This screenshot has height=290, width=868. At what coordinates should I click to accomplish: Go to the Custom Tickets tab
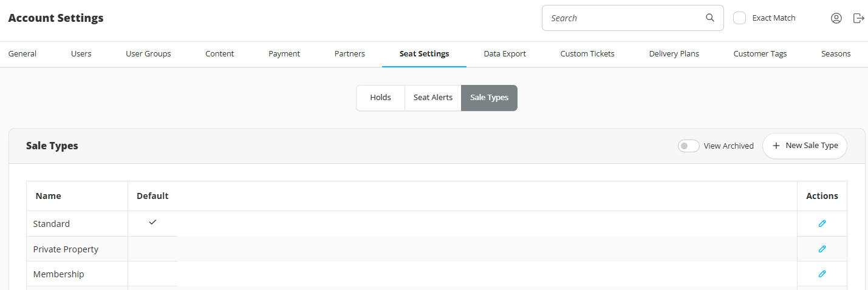coord(587,53)
